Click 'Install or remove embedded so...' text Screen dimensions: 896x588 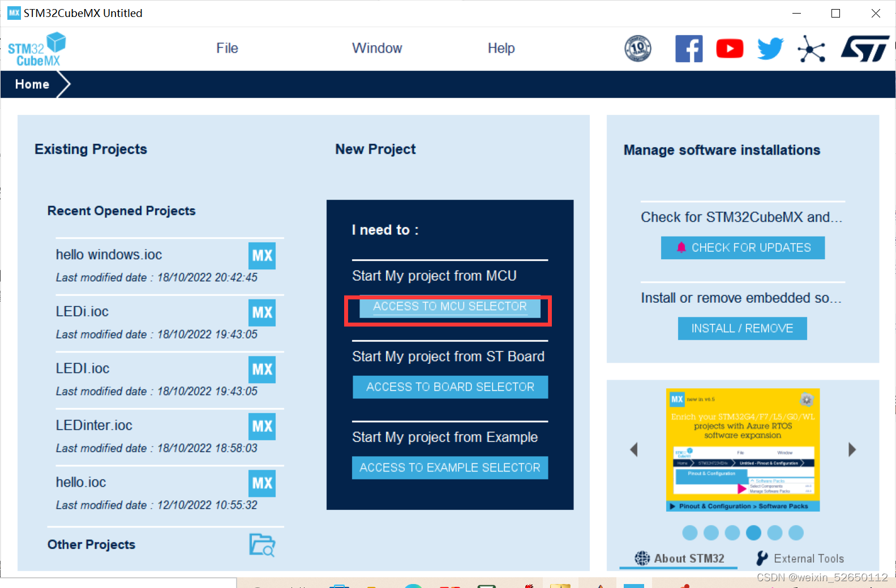(741, 298)
